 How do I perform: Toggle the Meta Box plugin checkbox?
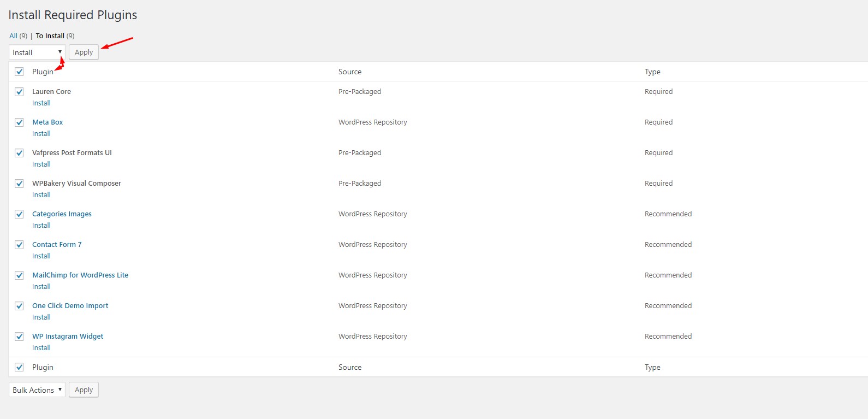click(19, 122)
